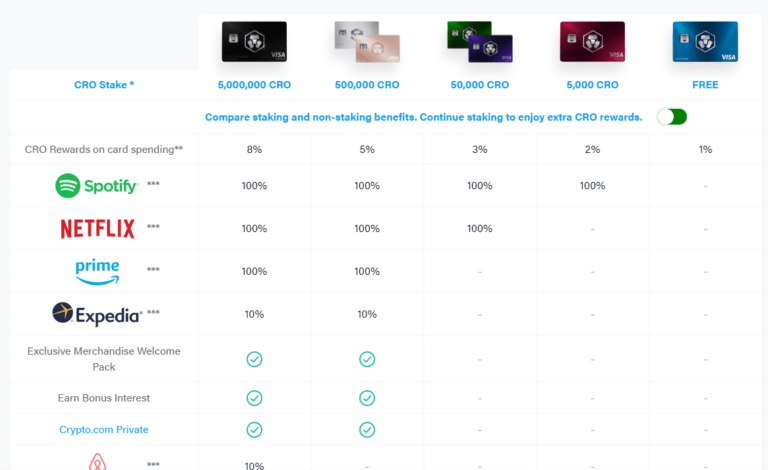Click Welcome Pack checkmark under 5,000,000 CRO
Image resolution: width=768 pixels, height=470 pixels.
(x=254, y=359)
